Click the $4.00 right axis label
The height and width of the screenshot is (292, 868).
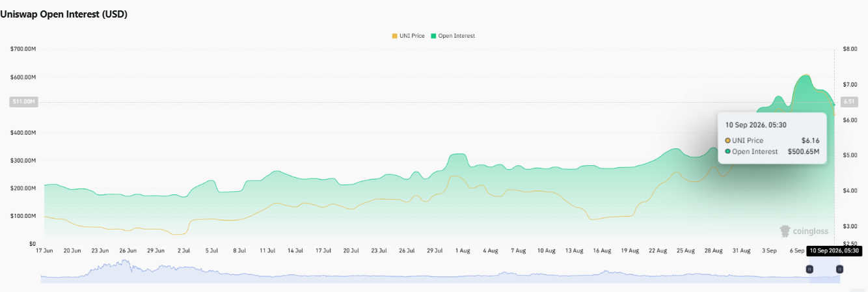click(850, 191)
